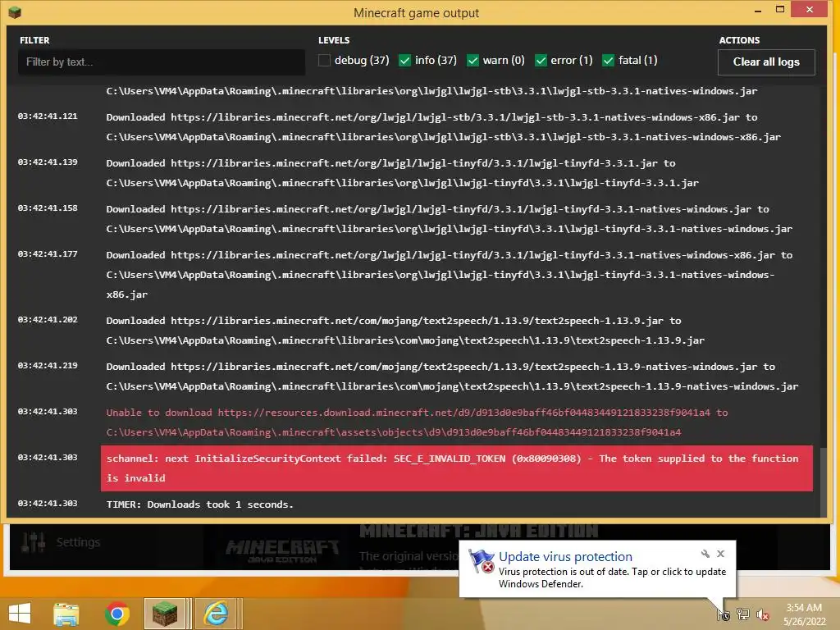Click the Minecraft grass block title icon

click(15, 11)
